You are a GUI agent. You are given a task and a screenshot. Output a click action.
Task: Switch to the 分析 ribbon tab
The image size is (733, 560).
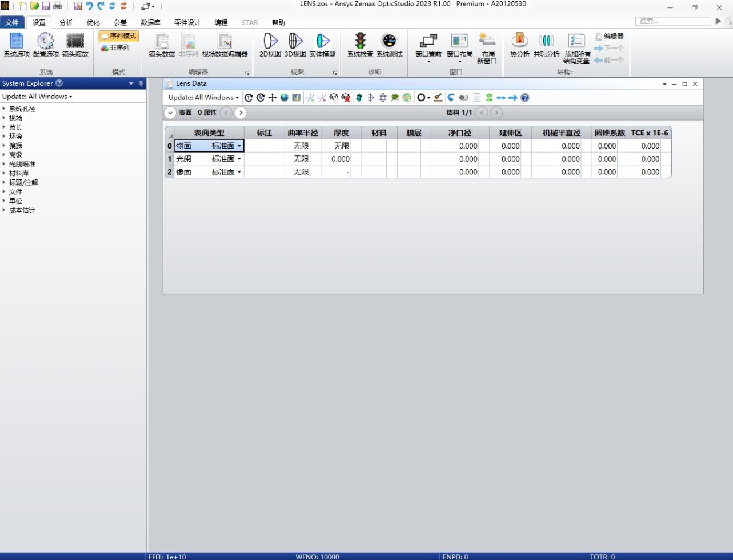point(65,22)
